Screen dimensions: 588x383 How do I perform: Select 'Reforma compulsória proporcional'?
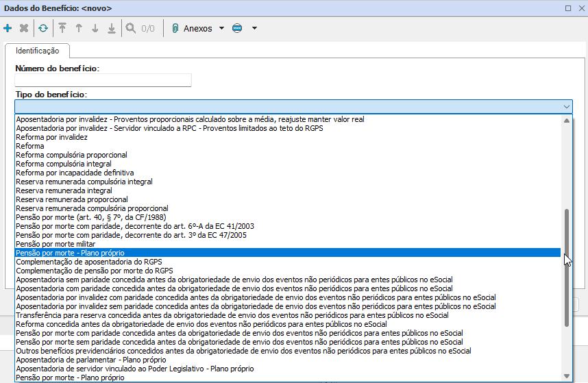[x=288, y=155]
